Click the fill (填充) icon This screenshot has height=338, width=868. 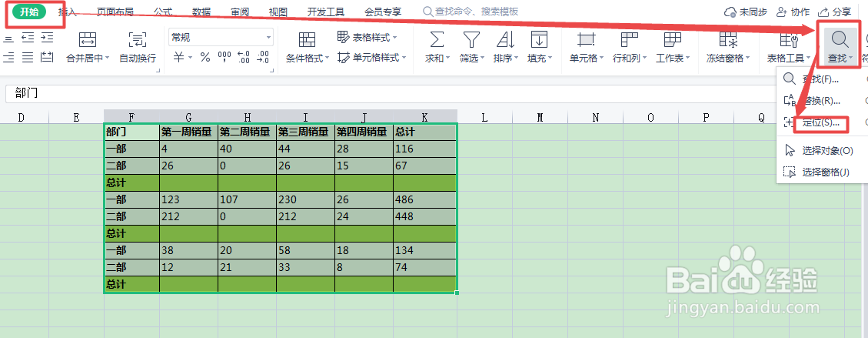pos(539,39)
